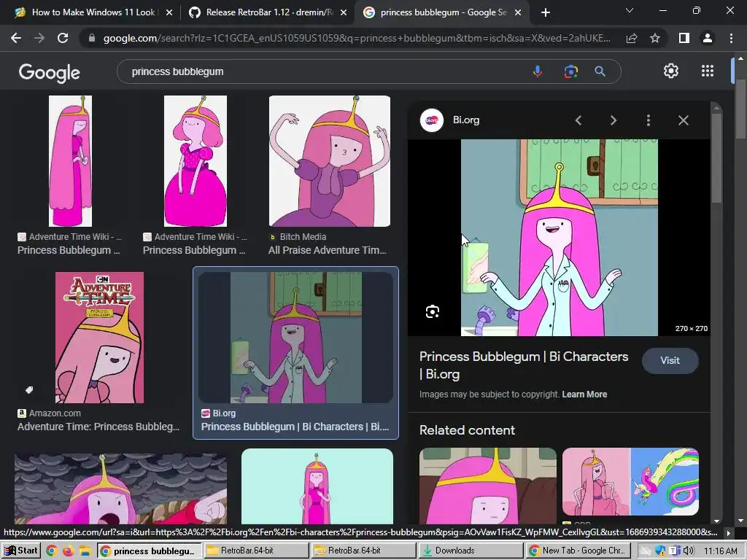
Task: Start voice search with the microphone
Action: point(538,71)
